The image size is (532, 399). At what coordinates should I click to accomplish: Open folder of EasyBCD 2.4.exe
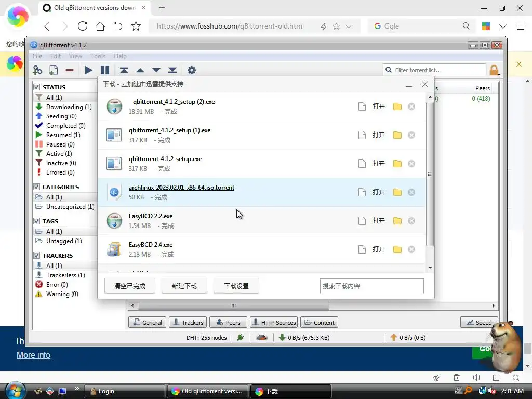[397, 249]
